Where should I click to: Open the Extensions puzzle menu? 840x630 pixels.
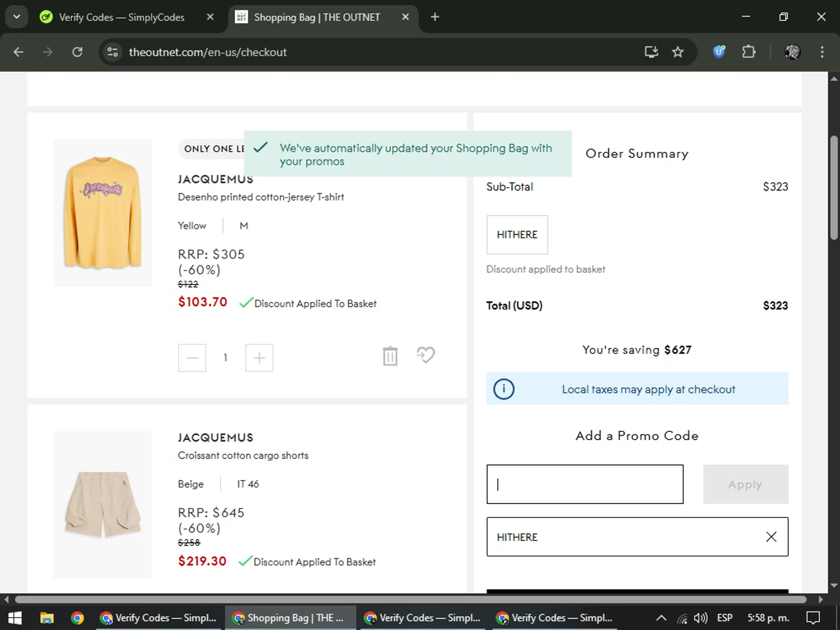[x=749, y=52]
